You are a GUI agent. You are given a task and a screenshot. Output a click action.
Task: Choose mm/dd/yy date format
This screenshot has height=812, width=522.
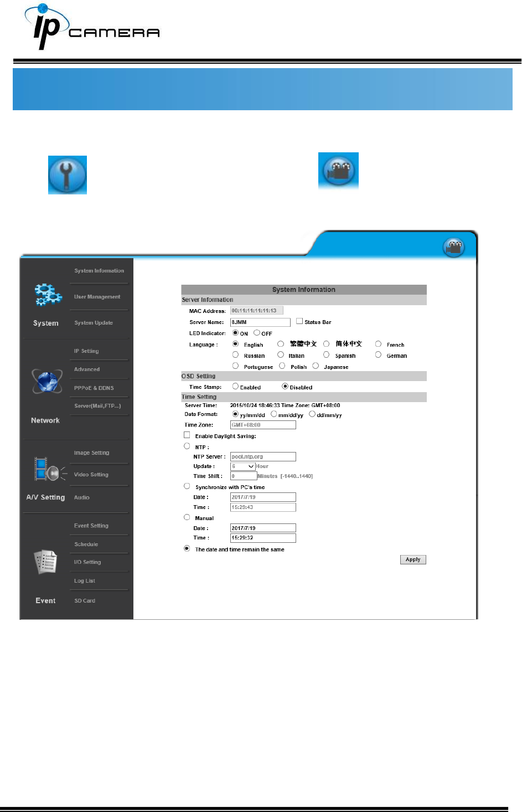273,414
